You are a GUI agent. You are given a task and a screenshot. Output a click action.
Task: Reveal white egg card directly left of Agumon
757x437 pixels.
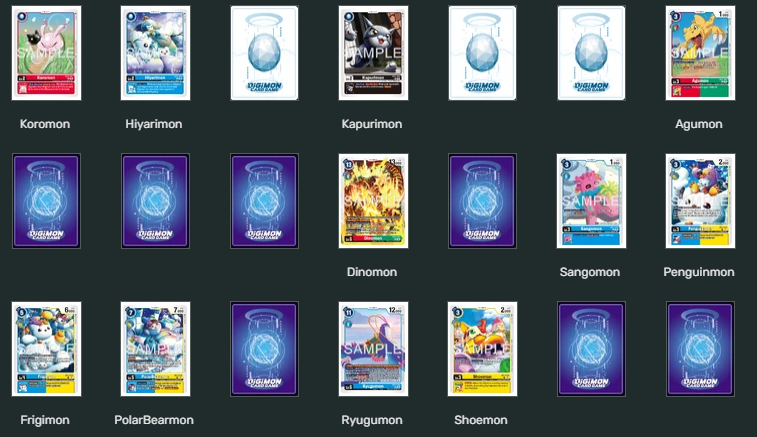coord(591,53)
